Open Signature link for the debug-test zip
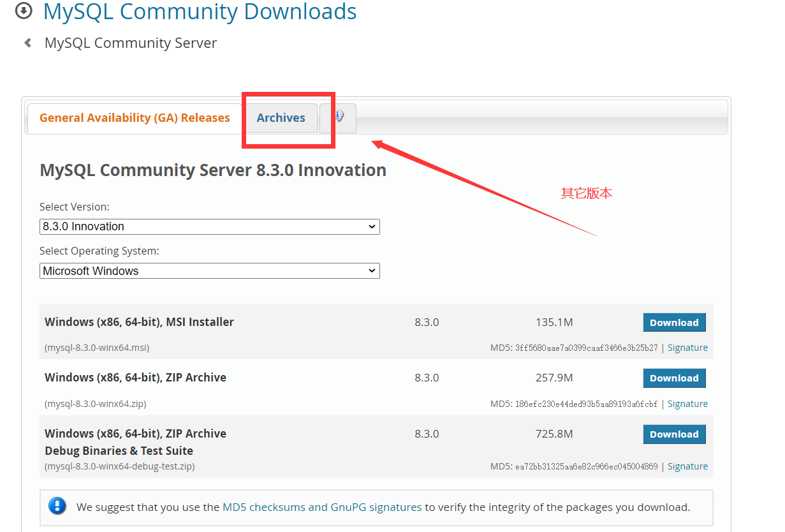This screenshot has height=532, width=785. pos(687,466)
